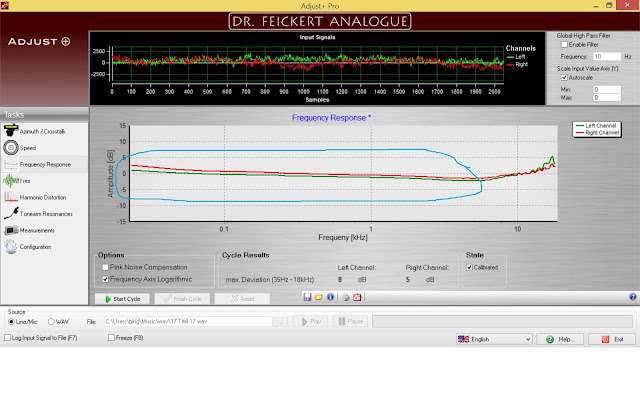Select the Frequency Response task

pos(45,165)
